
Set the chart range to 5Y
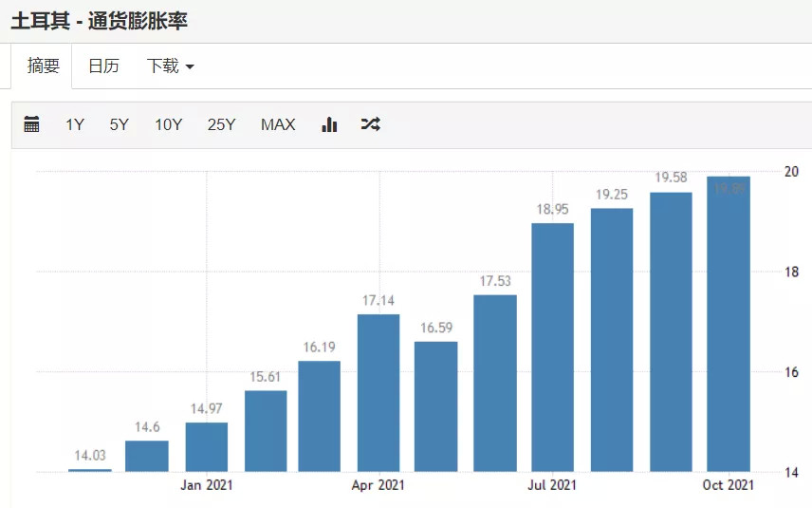119,124
